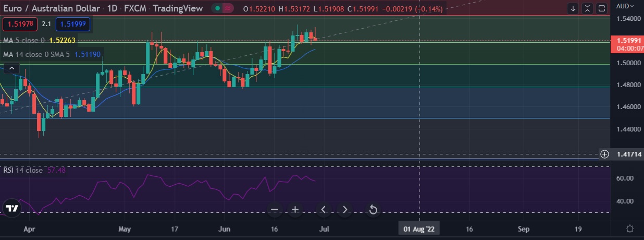
Task: Open the AUD currency dropdown
Action: [625, 6]
